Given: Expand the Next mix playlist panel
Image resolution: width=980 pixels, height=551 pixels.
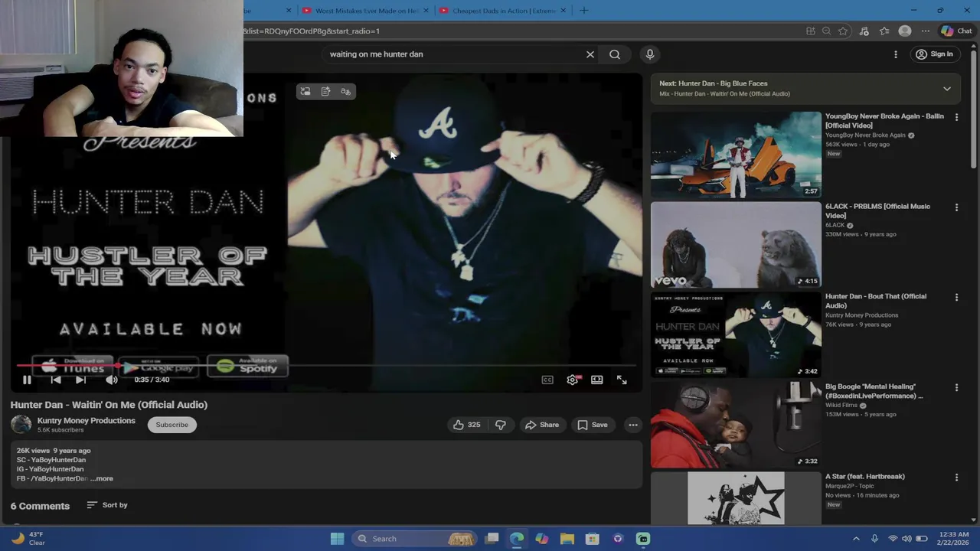Looking at the screenshot, I should [x=947, y=89].
